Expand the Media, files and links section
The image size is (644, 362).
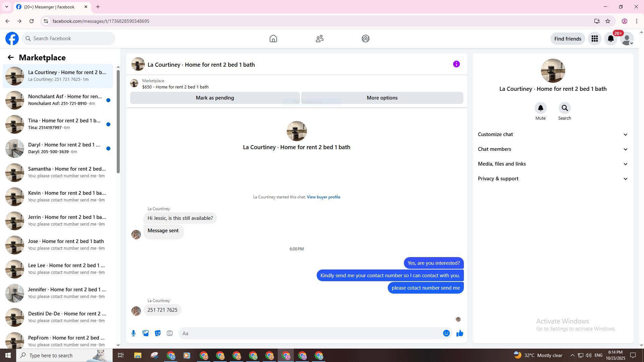click(x=552, y=164)
